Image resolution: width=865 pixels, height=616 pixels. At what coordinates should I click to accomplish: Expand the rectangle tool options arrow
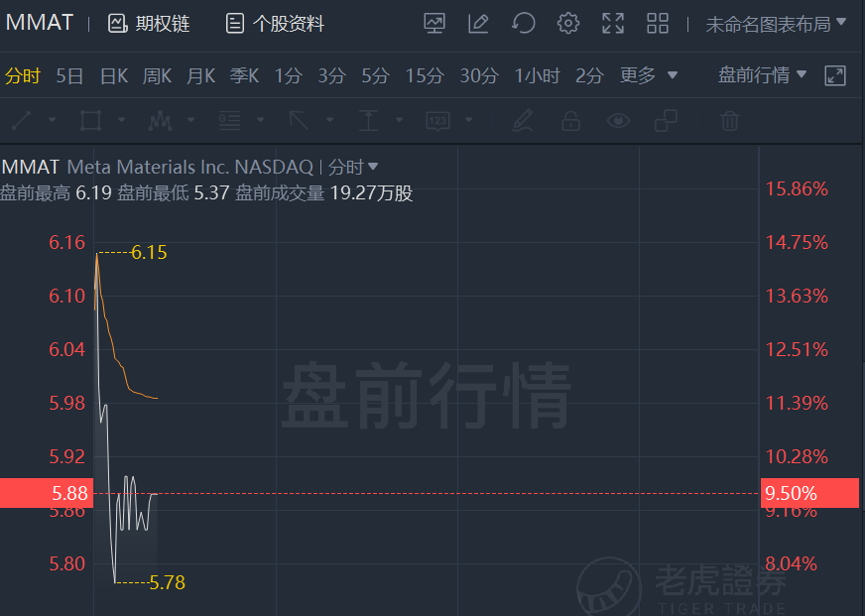pyautogui.click(x=121, y=120)
